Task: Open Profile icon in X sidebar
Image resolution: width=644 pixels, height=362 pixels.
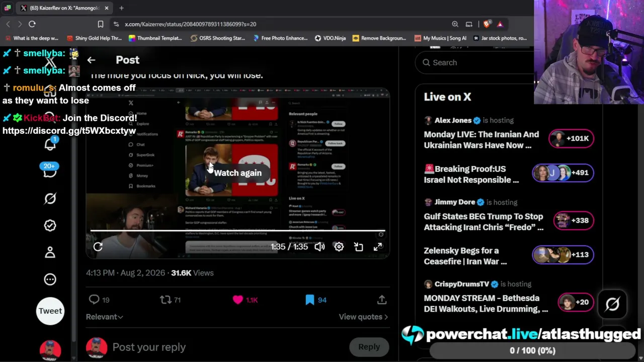Action: [50, 252]
